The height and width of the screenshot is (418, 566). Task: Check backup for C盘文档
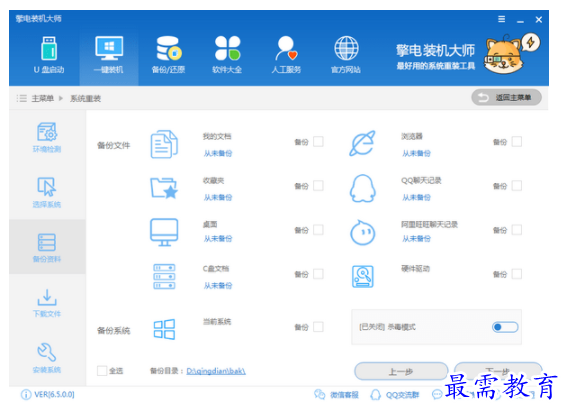click(318, 274)
